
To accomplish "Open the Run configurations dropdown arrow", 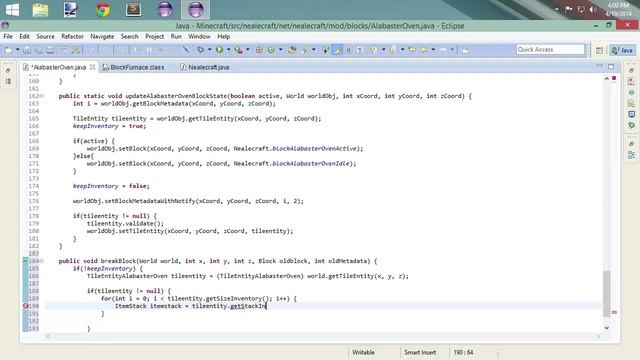I will [x=229, y=50].
